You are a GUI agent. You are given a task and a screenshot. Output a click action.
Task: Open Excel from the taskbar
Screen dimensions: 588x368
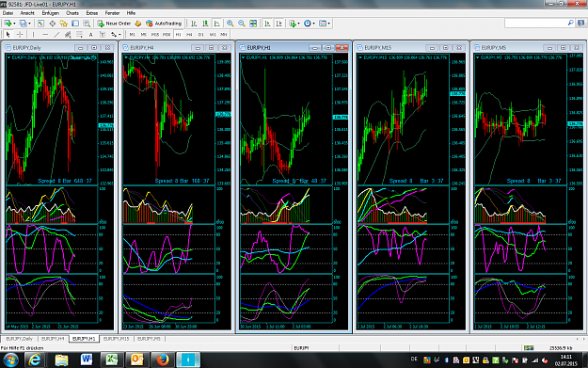112,360
